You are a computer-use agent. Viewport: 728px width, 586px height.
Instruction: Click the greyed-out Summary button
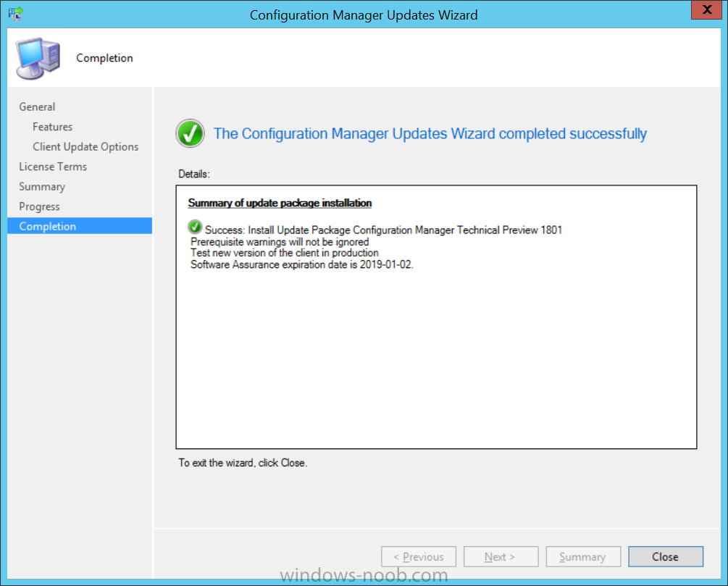(582, 556)
